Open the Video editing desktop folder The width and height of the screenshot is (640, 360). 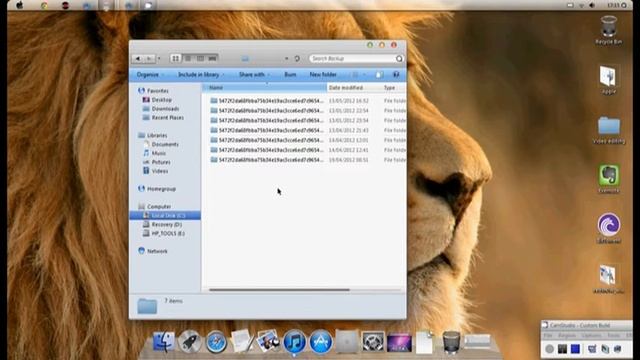point(609,130)
